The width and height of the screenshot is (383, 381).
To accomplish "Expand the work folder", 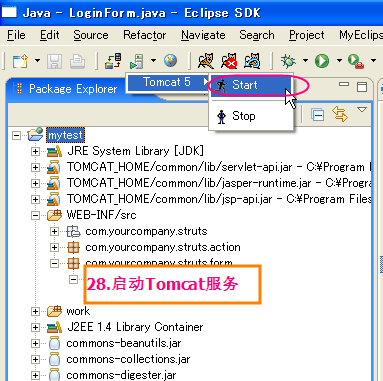I will (35, 311).
